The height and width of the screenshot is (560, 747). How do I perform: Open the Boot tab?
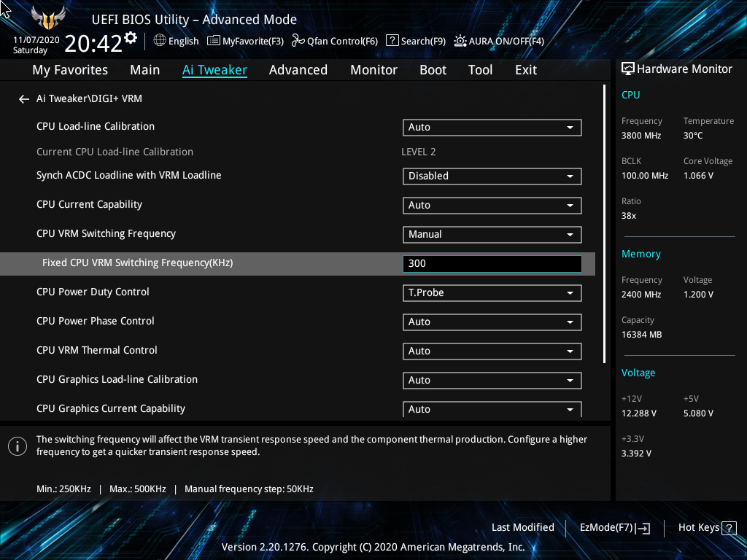click(x=433, y=70)
